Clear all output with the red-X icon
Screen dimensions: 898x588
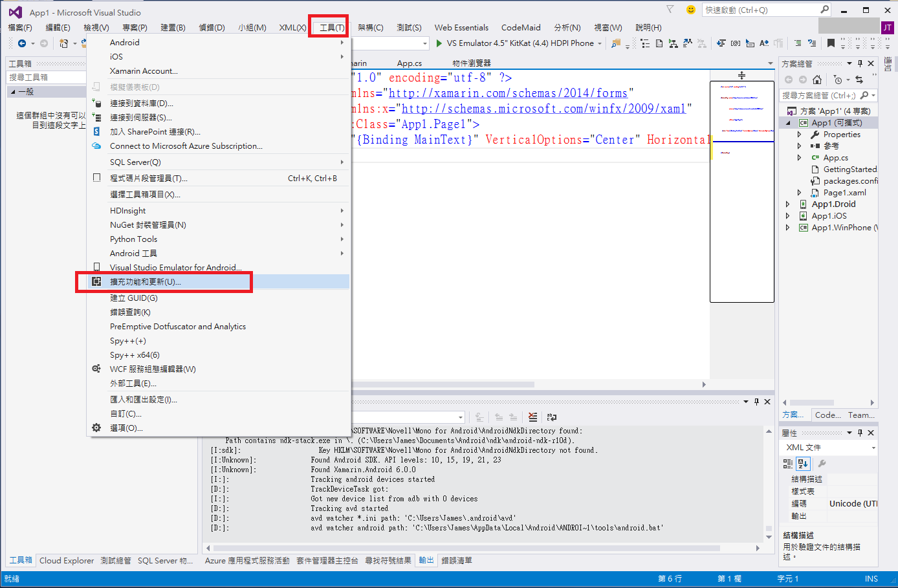(x=532, y=417)
